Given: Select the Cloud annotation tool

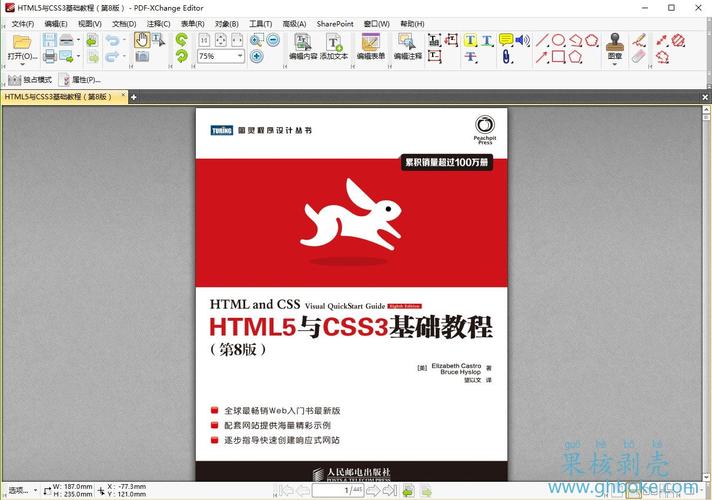Looking at the screenshot, I should click(592, 40).
